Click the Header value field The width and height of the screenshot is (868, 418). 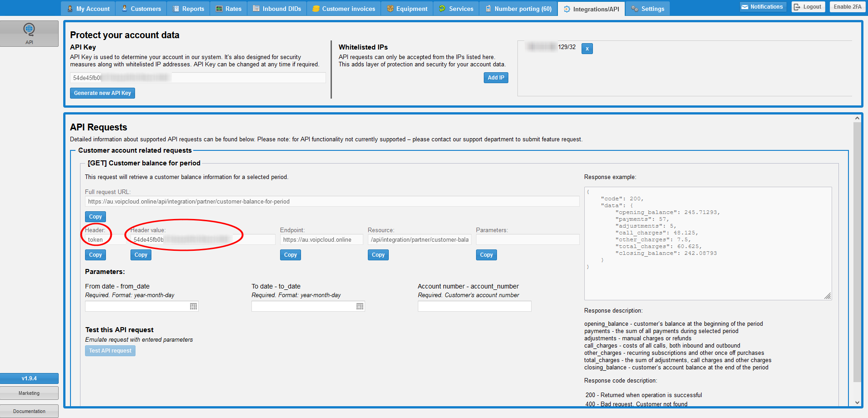point(203,239)
